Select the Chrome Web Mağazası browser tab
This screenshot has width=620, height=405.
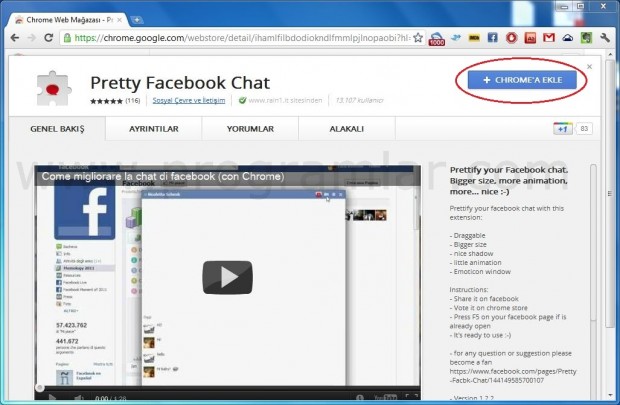tap(67, 20)
